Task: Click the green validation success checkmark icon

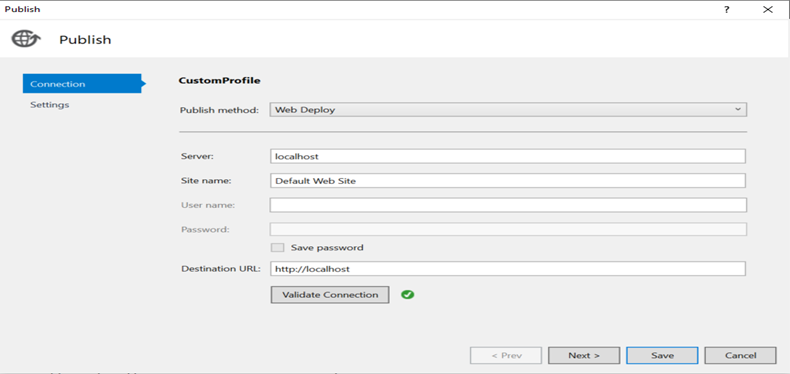Action: [x=408, y=294]
